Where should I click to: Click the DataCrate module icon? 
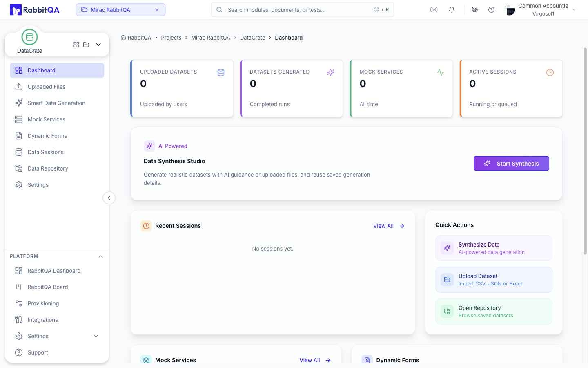29,37
